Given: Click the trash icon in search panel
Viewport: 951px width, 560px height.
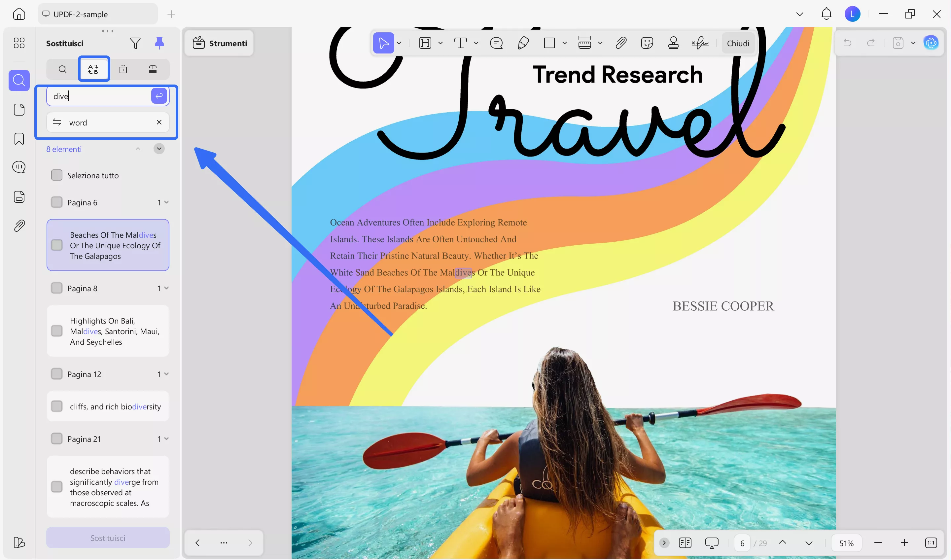Looking at the screenshot, I should point(123,69).
